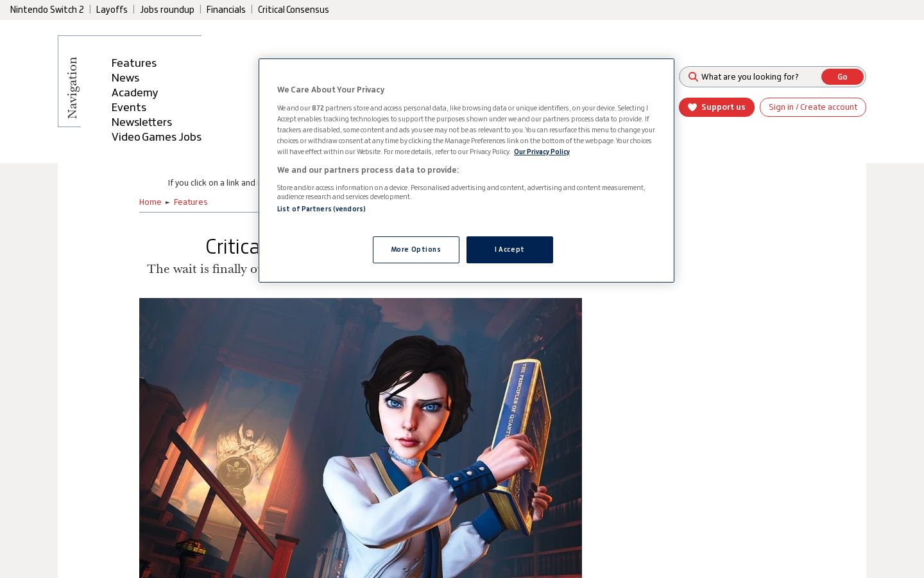The image size is (924, 578).
Task: Visit the Critical Consensus topic
Action: coord(293,10)
